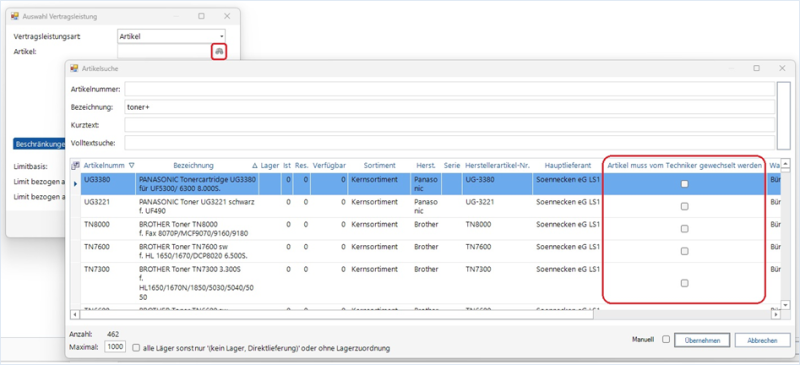Click Serie column header
The image size is (800, 365).
452,165
